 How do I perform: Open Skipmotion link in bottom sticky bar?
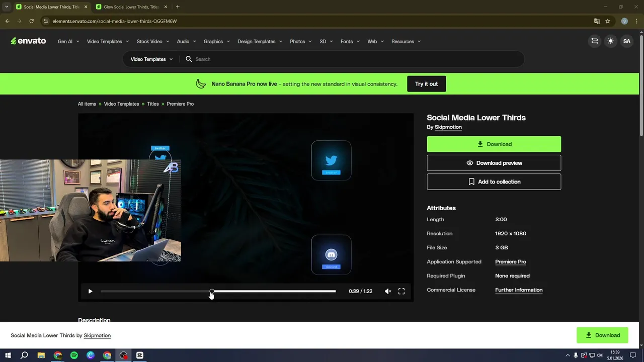point(97,335)
